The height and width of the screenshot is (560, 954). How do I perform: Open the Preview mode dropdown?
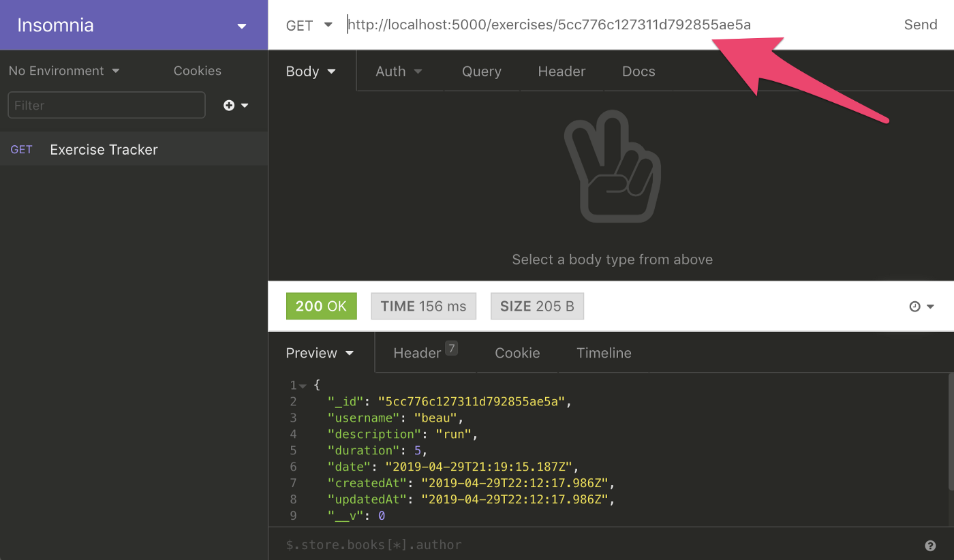[320, 353]
